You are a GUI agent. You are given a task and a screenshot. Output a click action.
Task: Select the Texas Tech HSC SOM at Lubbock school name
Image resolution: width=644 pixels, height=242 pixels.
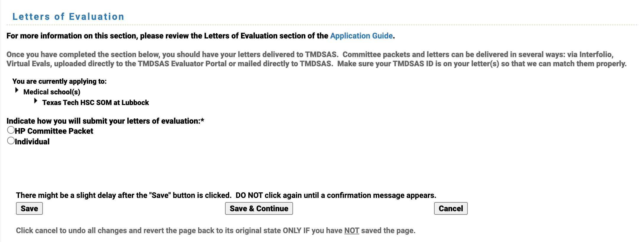(96, 103)
